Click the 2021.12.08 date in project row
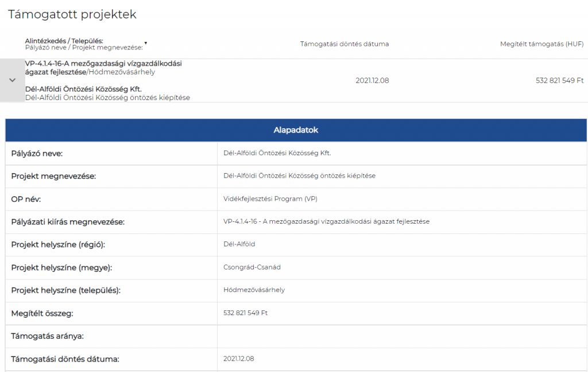The image size is (588, 372). click(372, 80)
